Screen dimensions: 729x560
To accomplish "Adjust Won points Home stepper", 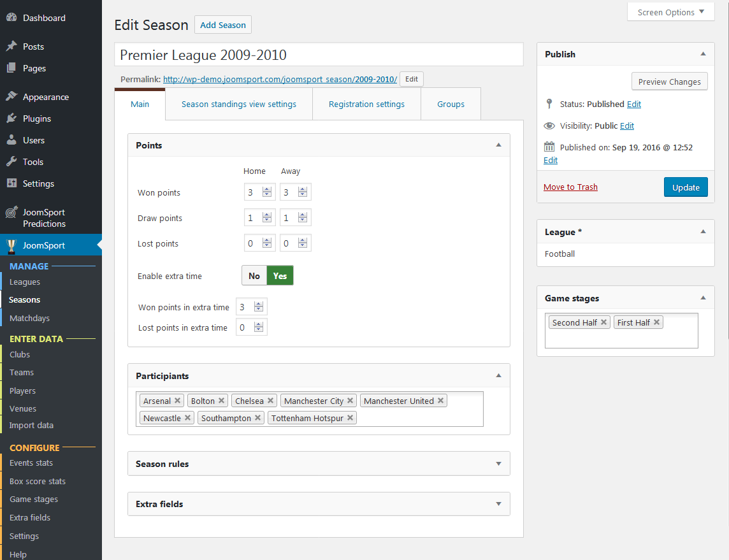I will coord(267,192).
